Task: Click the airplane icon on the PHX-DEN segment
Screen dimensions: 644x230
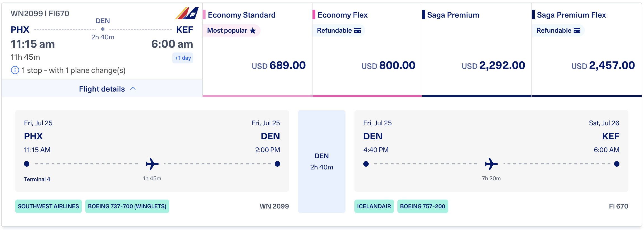Action: [x=152, y=164]
